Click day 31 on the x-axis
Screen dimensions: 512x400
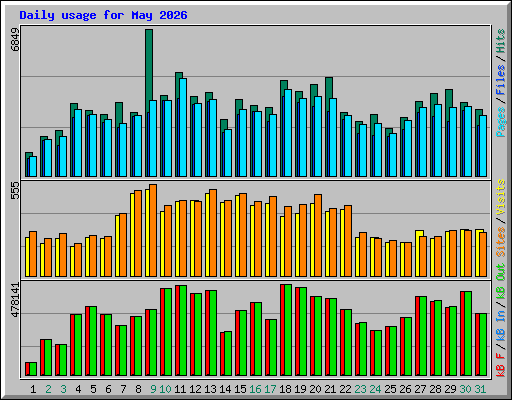coord(480,389)
